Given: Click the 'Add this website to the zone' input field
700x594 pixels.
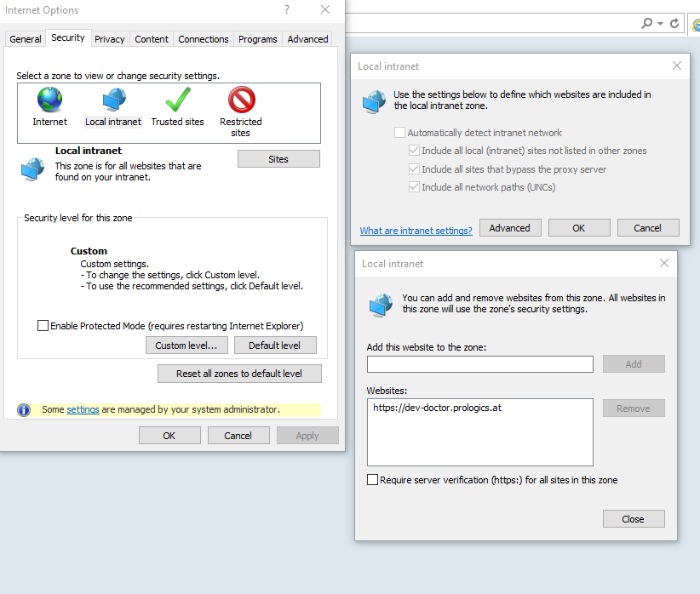Looking at the screenshot, I should click(479, 363).
